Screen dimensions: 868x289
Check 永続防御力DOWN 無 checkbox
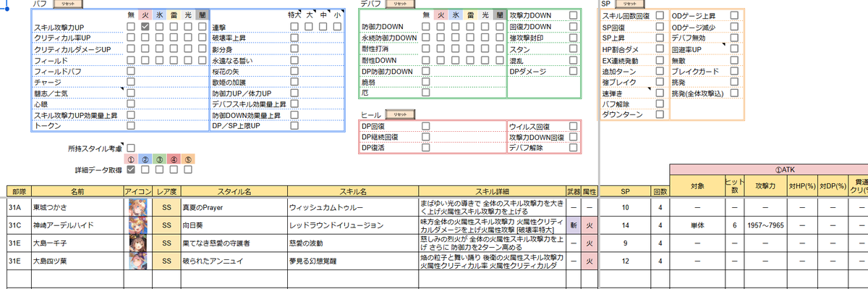[426, 38]
